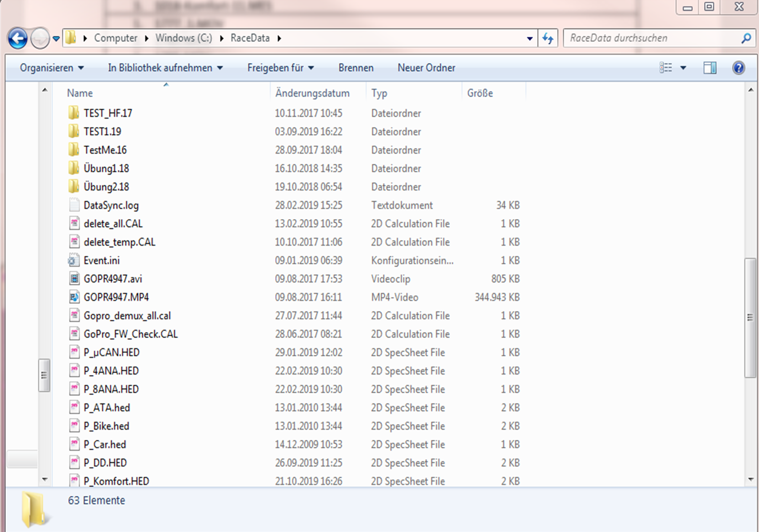Viewport: 759px width, 532px height.
Task: Open the address bar history dropdown
Action: (x=529, y=38)
